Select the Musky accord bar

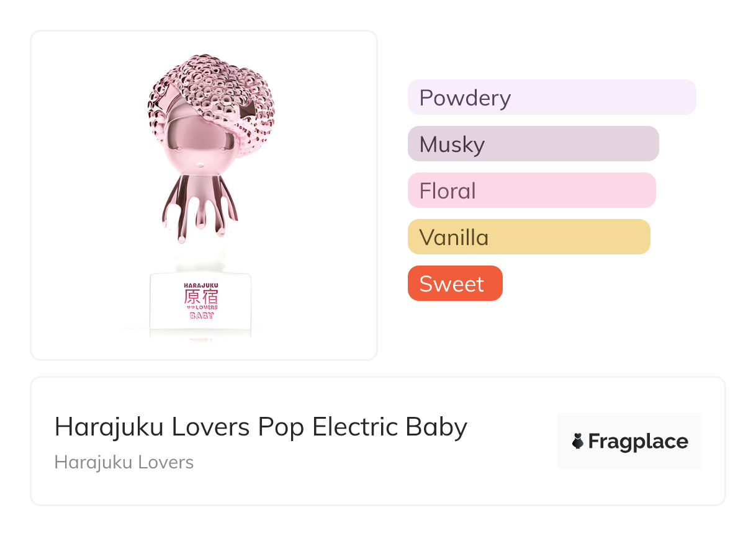[533, 144]
